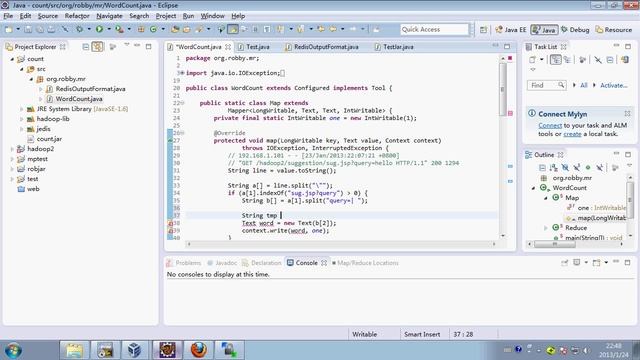The width and height of the screenshot is (640, 360).
Task: Click error marker on line 38
Action: [x=170, y=223]
